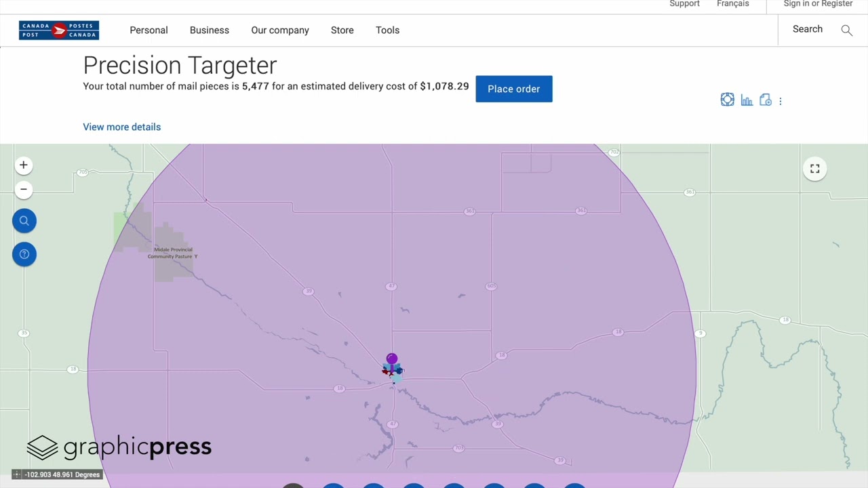Click the document with plus icon
868x488 pixels.
point(766,100)
